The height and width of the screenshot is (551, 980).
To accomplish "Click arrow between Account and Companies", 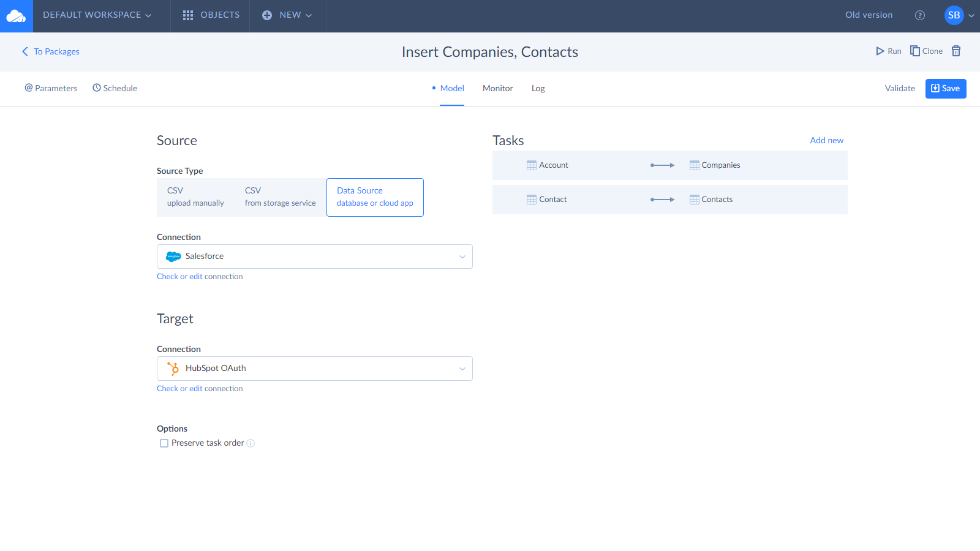I will (662, 165).
